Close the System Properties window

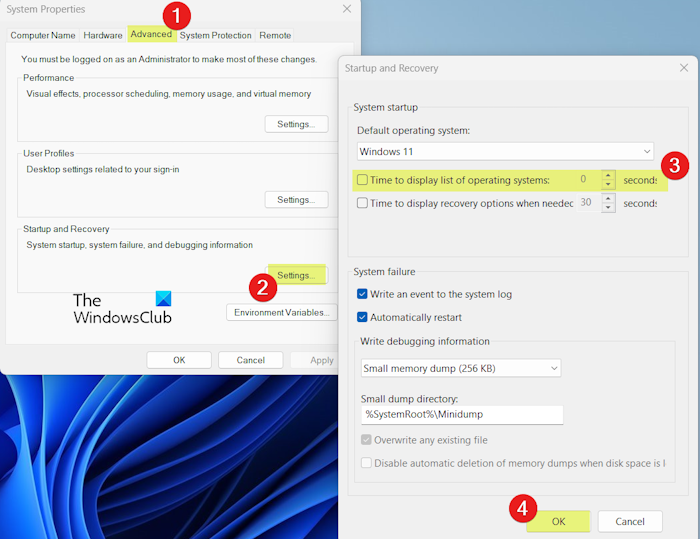(347, 9)
